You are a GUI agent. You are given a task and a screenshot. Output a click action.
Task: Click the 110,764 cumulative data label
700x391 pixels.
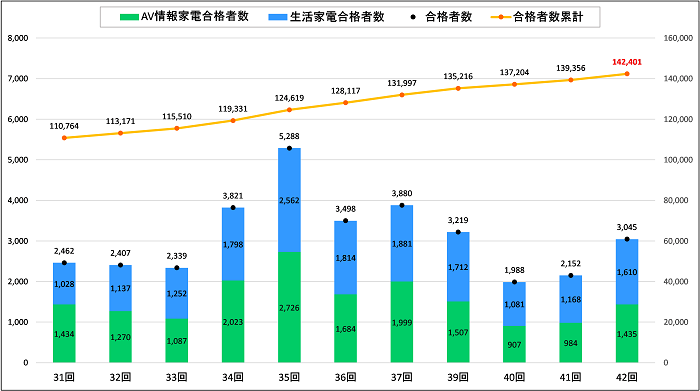tap(64, 126)
